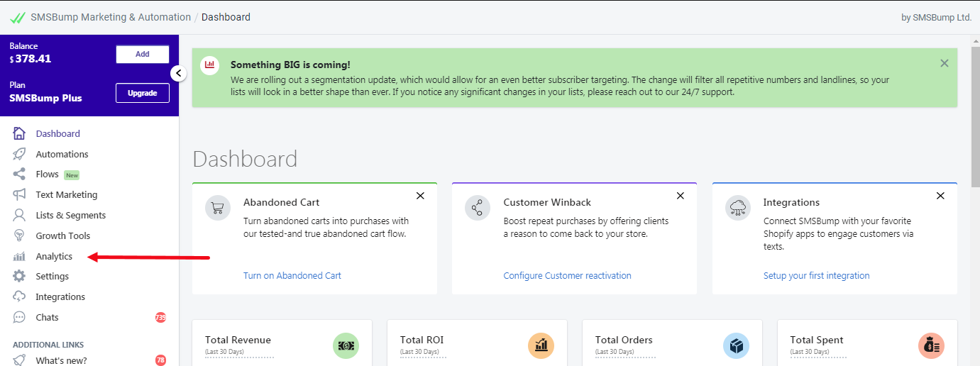980x366 pixels.
Task: Open Lists & Segments person icon
Action: pyautogui.click(x=20, y=215)
